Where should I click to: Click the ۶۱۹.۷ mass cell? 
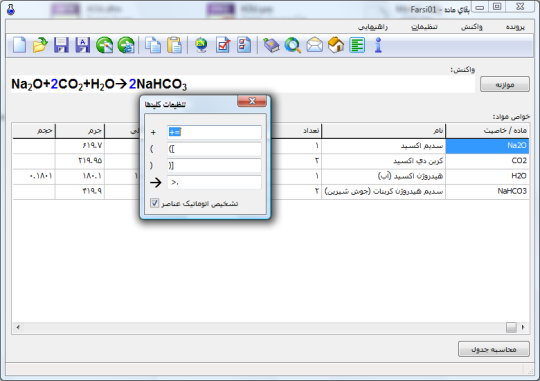pyautogui.click(x=80, y=146)
